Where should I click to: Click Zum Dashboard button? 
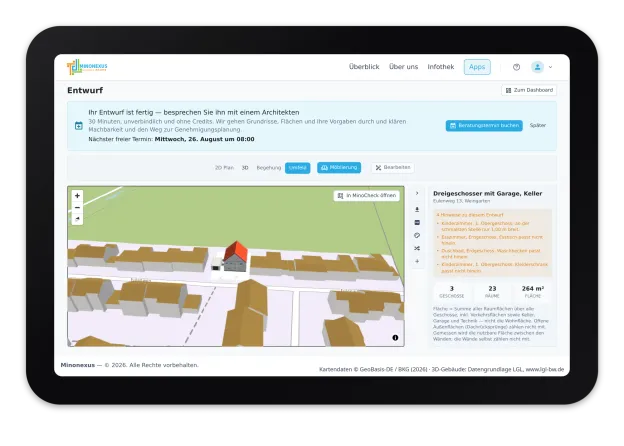pyautogui.click(x=529, y=90)
